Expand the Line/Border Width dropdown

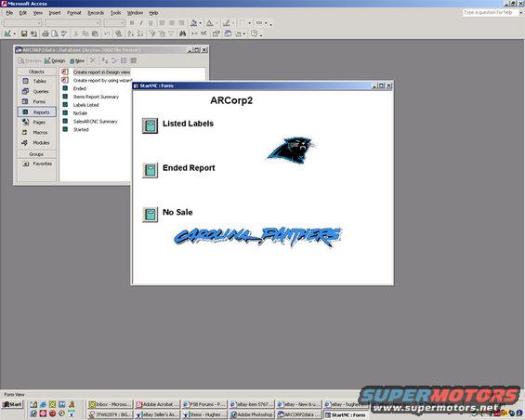point(249,23)
